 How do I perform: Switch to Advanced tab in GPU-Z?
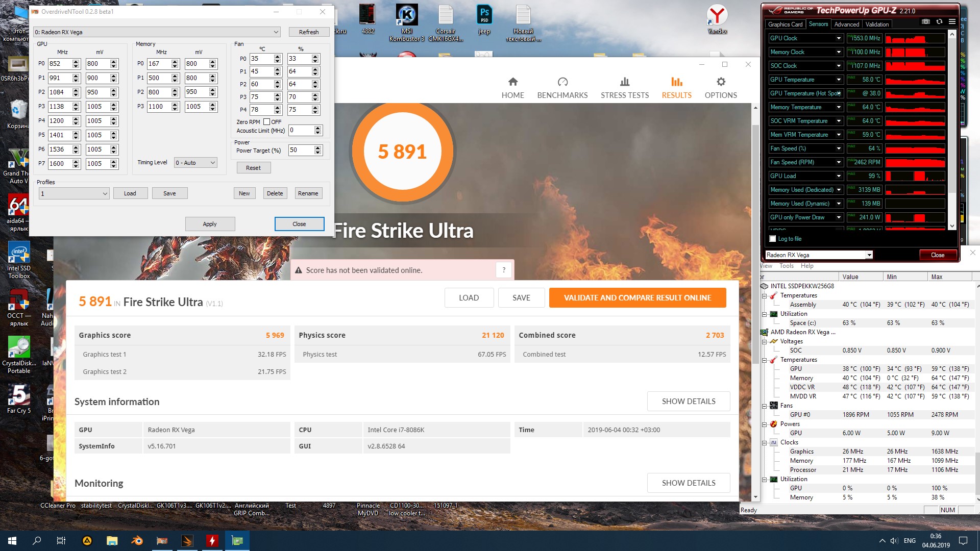tap(846, 24)
